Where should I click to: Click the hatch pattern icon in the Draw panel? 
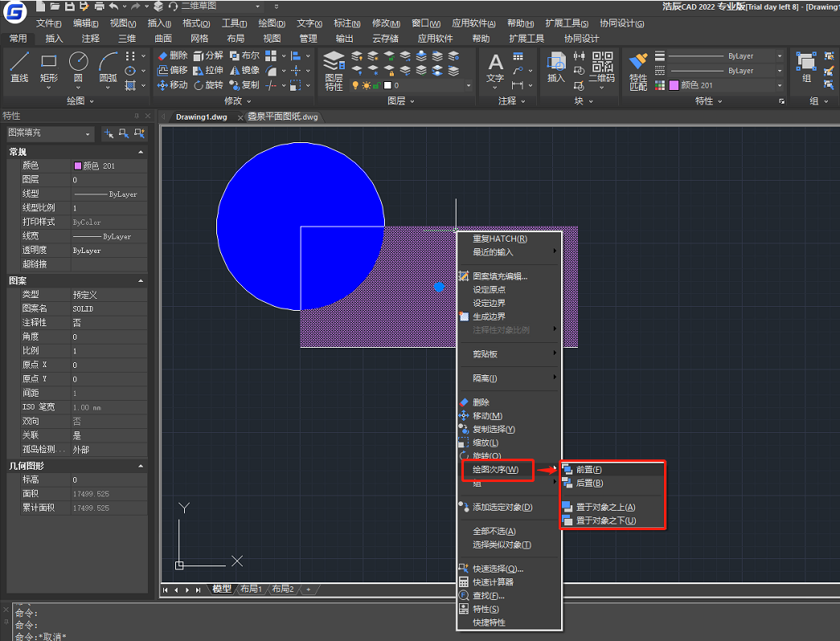coord(130,85)
